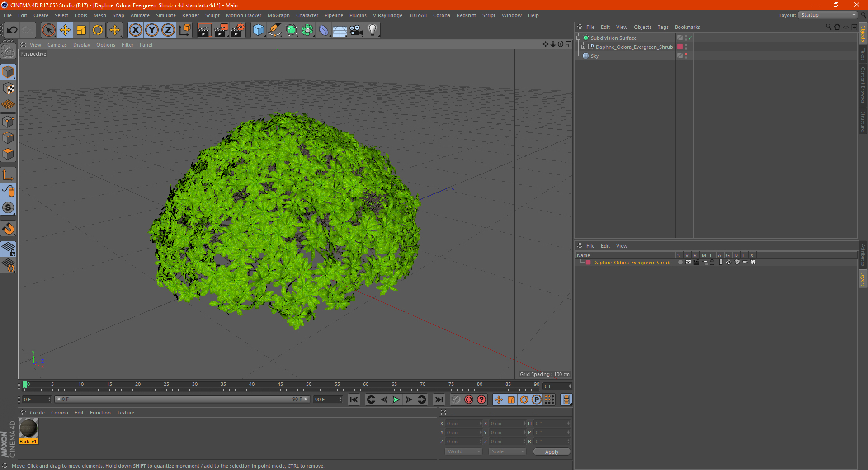Click the Undo arrow icon
868x470 pixels.
pos(12,30)
